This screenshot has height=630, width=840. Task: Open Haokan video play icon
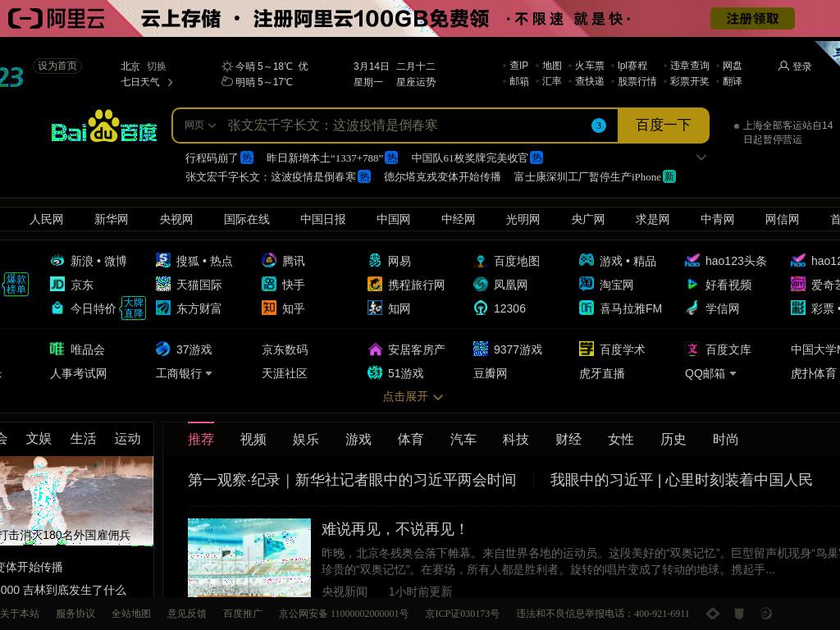point(692,284)
